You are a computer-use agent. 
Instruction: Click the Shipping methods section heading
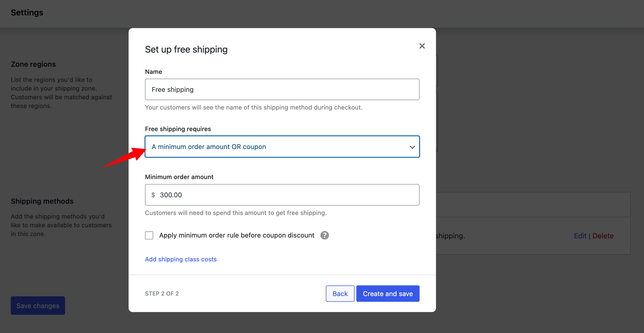pyautogui.click(x=42, y=201)
